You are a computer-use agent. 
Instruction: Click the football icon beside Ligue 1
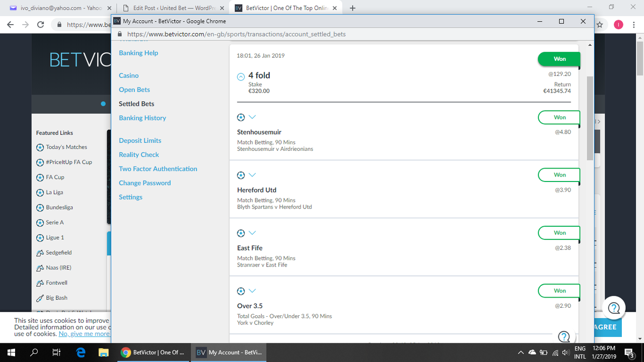coord(40,238)
